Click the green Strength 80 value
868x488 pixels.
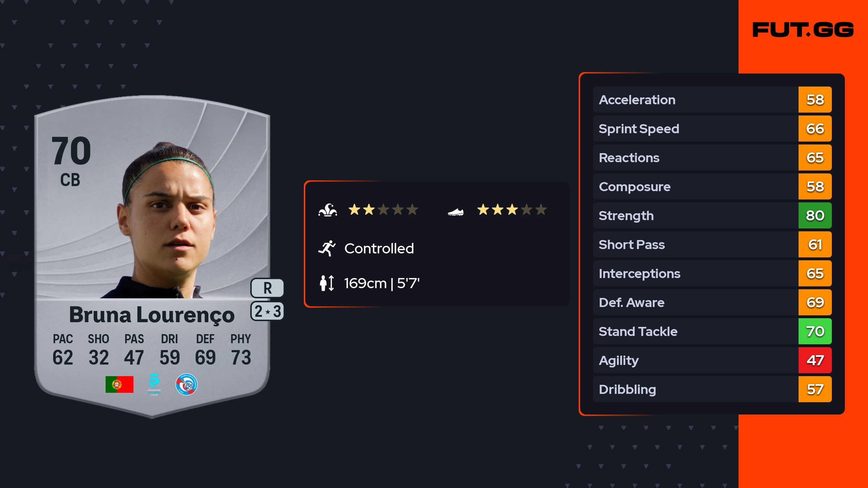coord(815,216)
